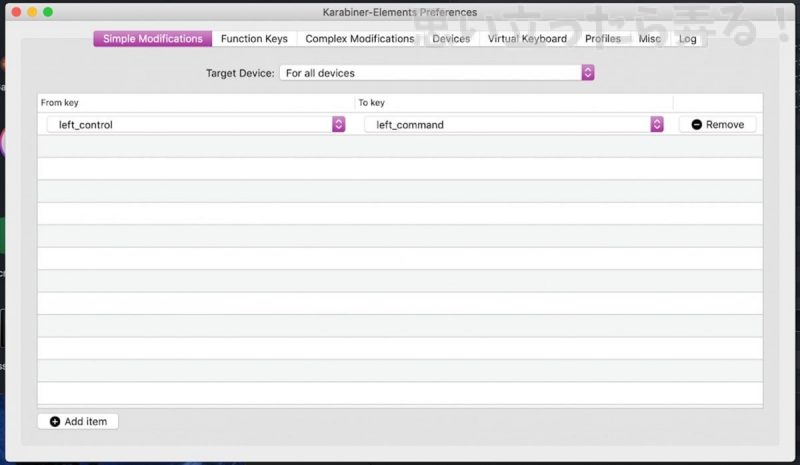This screenshot has width=800, height=465.
Task: Switch to the Profiles tab
Action: click(x=603, y=39)
